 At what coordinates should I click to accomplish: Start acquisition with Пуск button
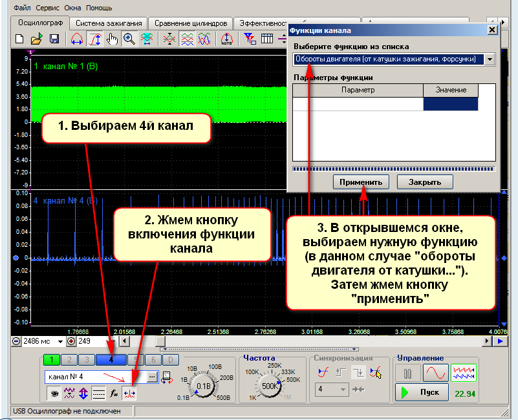point(422,392)
